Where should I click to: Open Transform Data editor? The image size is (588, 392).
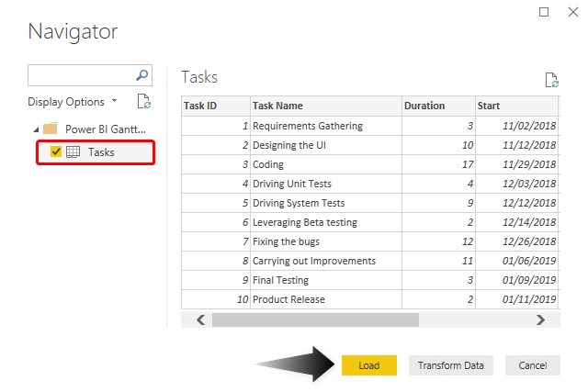pos(451,365)
